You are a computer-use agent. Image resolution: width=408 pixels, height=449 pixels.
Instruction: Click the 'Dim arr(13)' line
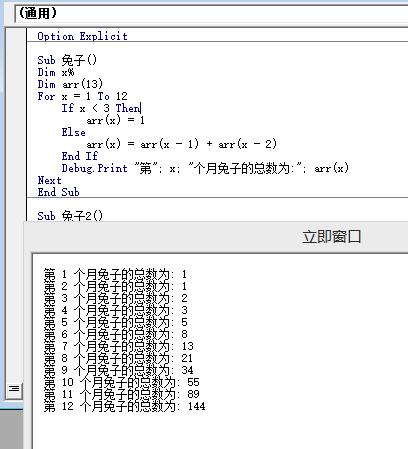pos(70,84)
